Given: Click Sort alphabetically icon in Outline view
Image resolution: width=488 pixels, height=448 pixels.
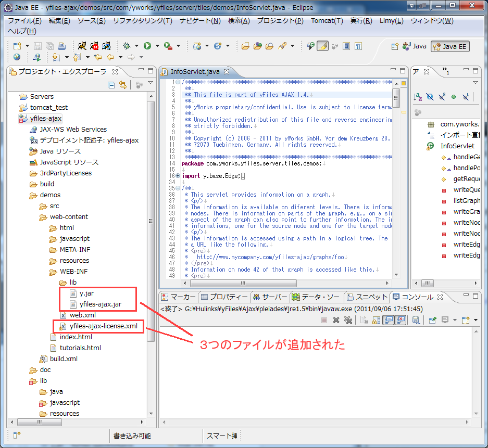Looking at the screenshot, I should click(x=418, y=96).
